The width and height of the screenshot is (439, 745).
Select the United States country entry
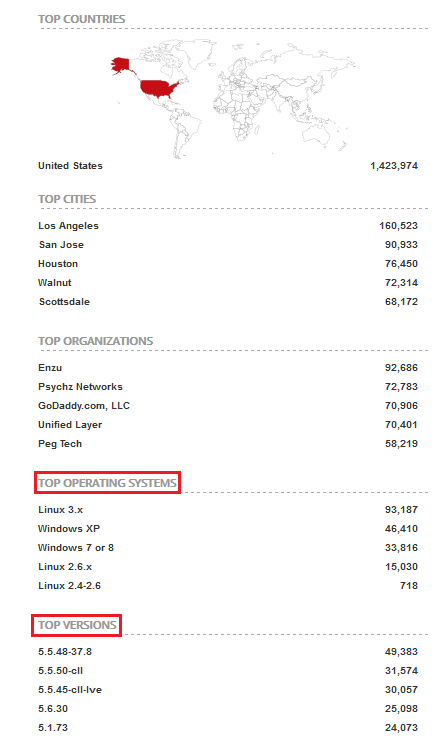(70, 166)
